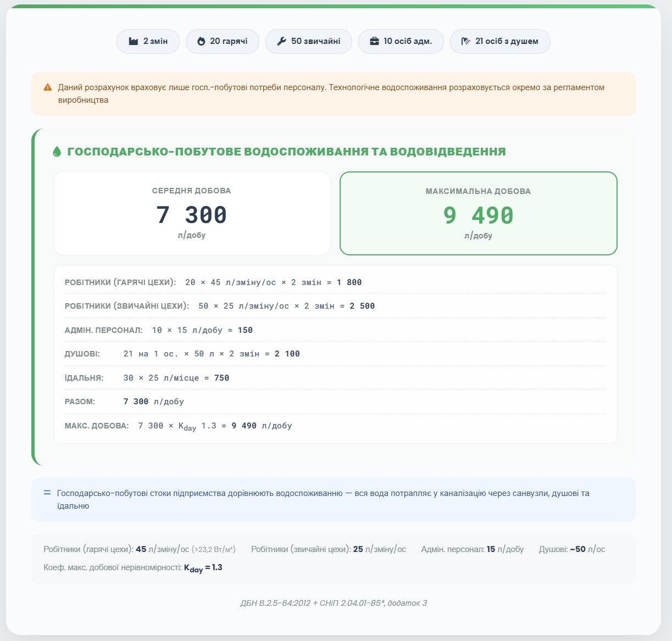This screenshot has width=672, height=641.
Task: Click the row label ЇДАЛЬНЯ:
Action: pos(84,378)
